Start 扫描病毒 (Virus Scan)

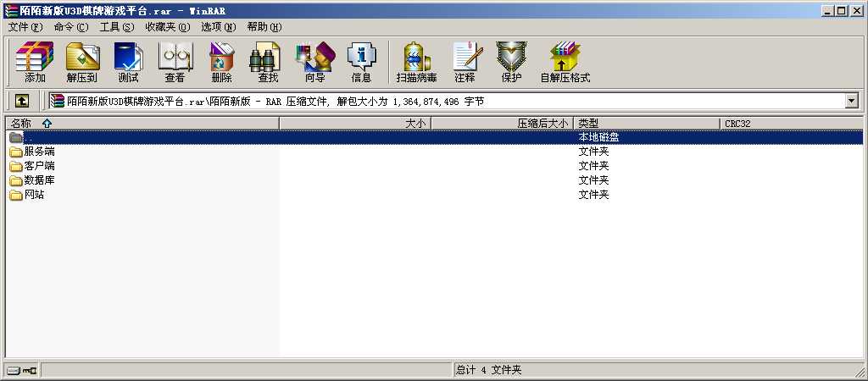(416, 61)
